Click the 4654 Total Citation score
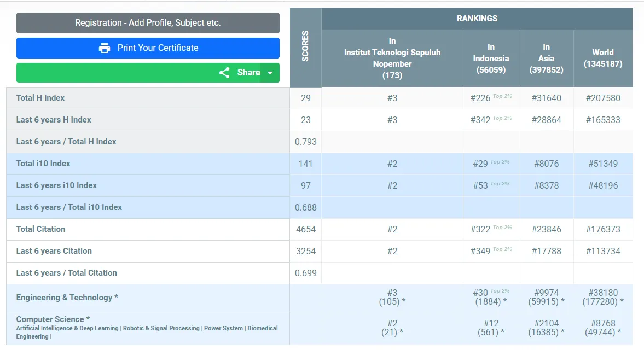Viewport: 644px width, 350px height. 305,229
